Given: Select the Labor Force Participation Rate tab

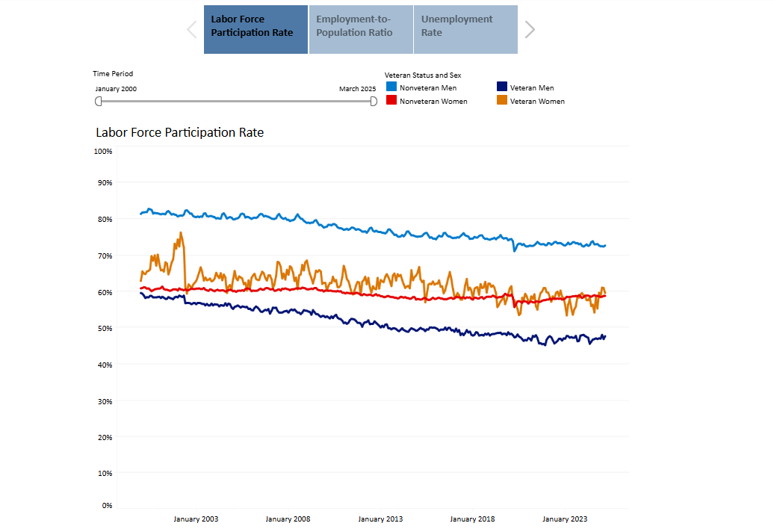Looking at the screenshot, I should pos(256,29).
